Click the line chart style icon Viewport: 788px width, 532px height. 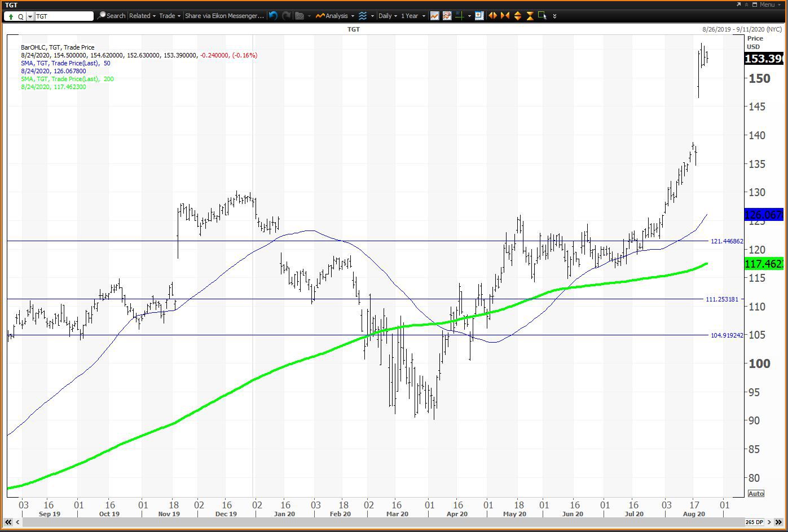click(x=434, y=16)
